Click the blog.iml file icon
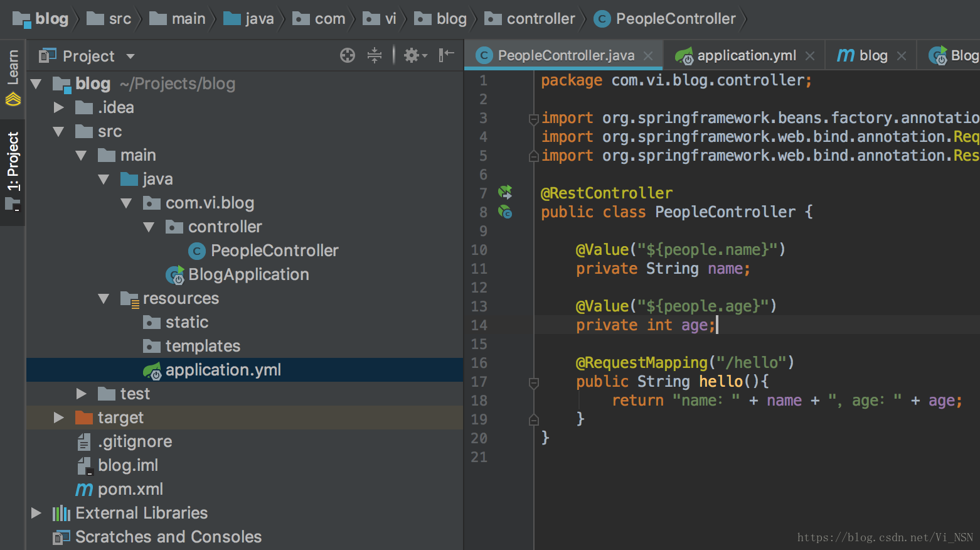This screenshot has height=550, width=980. 84,466
